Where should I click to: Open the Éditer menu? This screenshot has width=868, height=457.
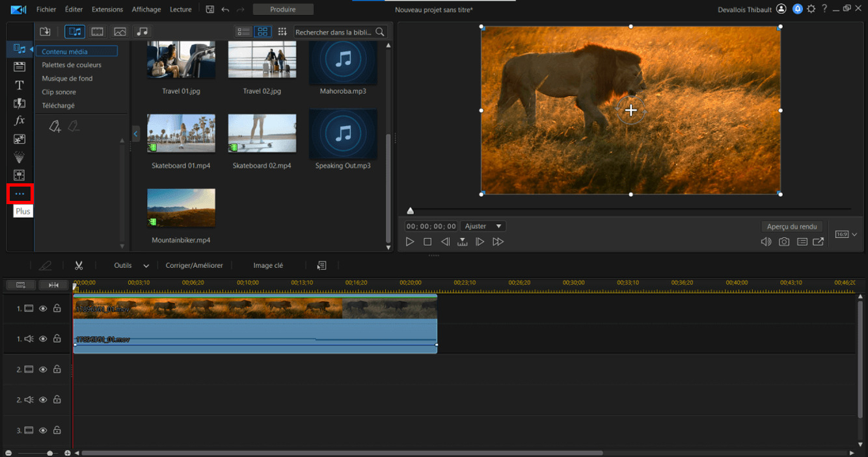(74, 10)
